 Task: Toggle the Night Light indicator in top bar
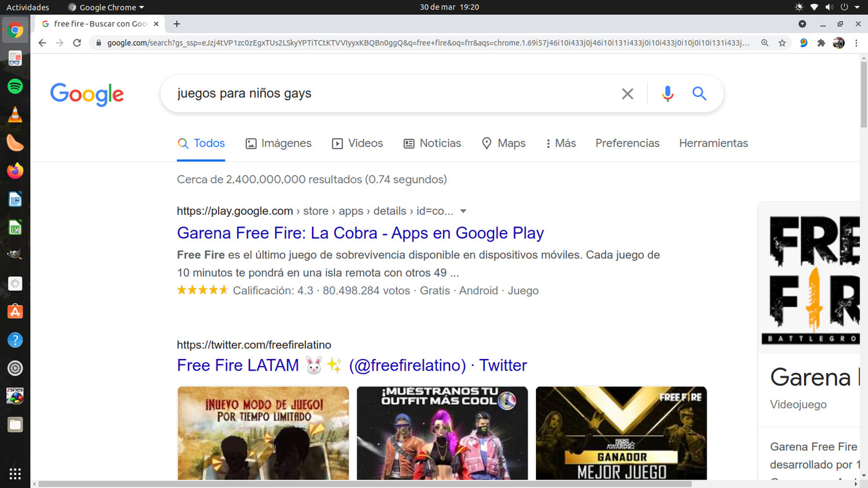click(799, 7)
